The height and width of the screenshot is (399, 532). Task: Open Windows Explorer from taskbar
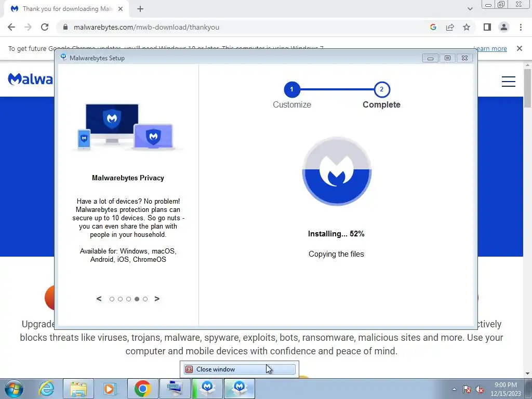coord(78,389)
